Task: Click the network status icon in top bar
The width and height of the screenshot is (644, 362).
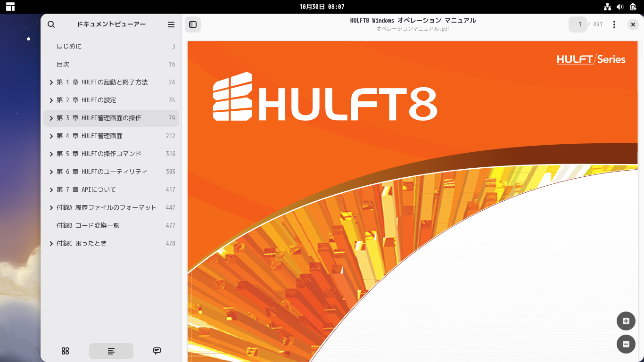Action: tap(607, 7)
